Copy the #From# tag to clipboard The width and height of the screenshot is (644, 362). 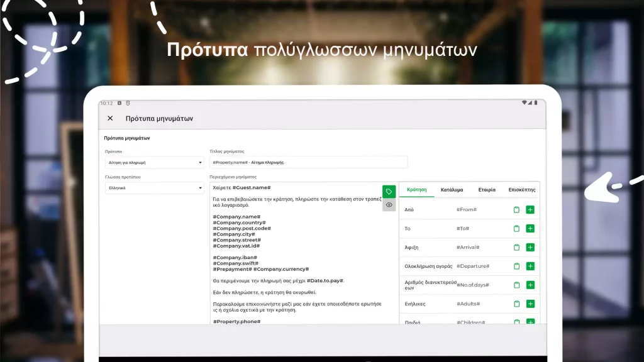click(516, 210)
